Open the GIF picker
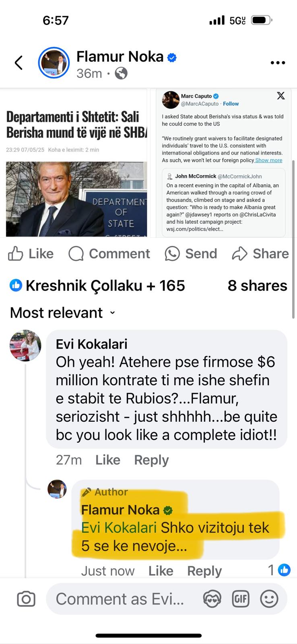Image resolution: width=297 pixels, height=644 pixels. point(241,599)
